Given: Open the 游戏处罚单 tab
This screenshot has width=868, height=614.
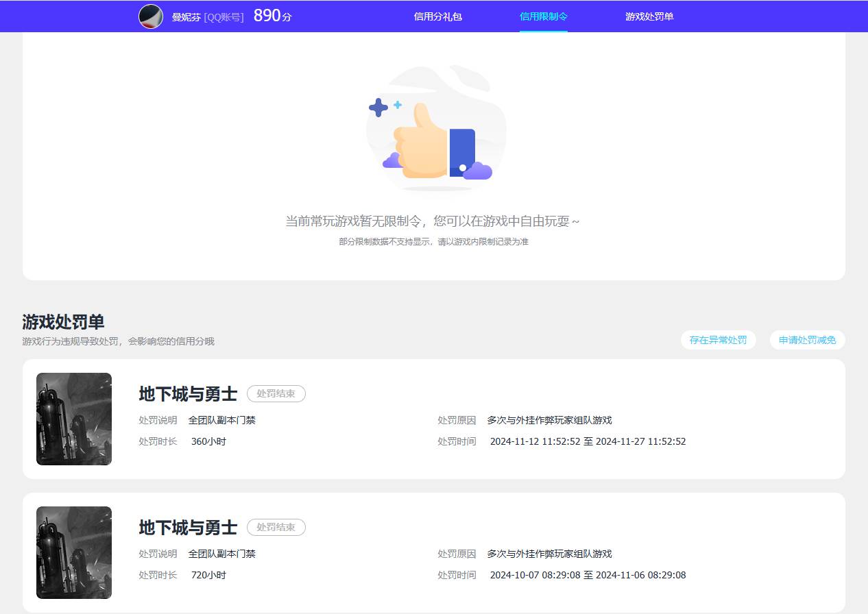Looking at the screenshot, I should click(649, 16).
